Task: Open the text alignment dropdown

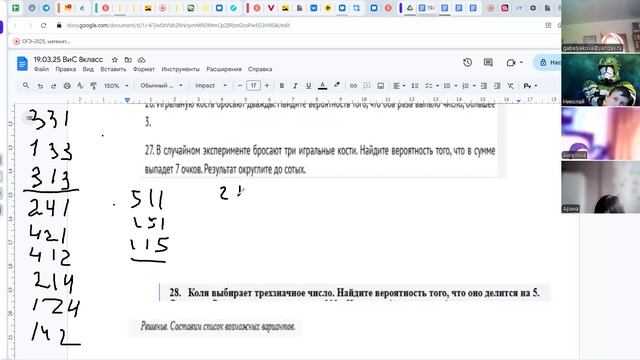Action: [x=399, y=86]
